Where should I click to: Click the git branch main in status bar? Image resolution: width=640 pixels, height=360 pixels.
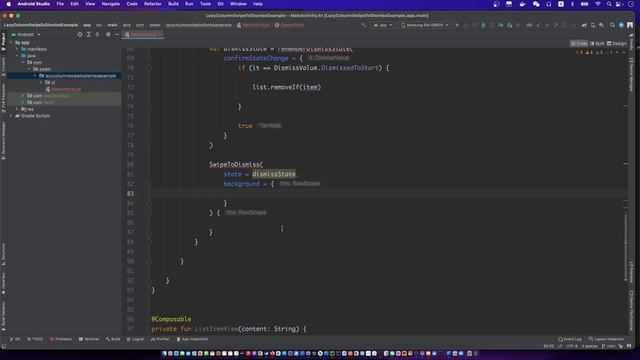(609, 346)
